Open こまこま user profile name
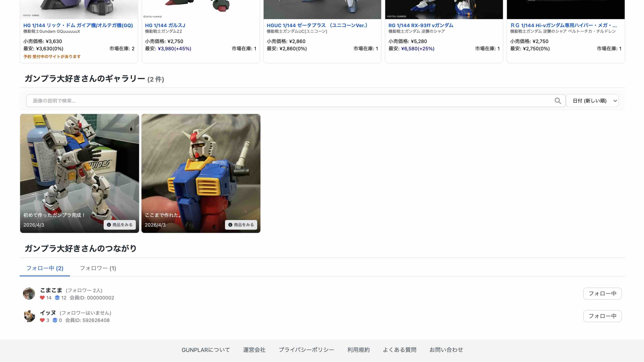This screenshot has height=362, width=644. pos(51,290)
